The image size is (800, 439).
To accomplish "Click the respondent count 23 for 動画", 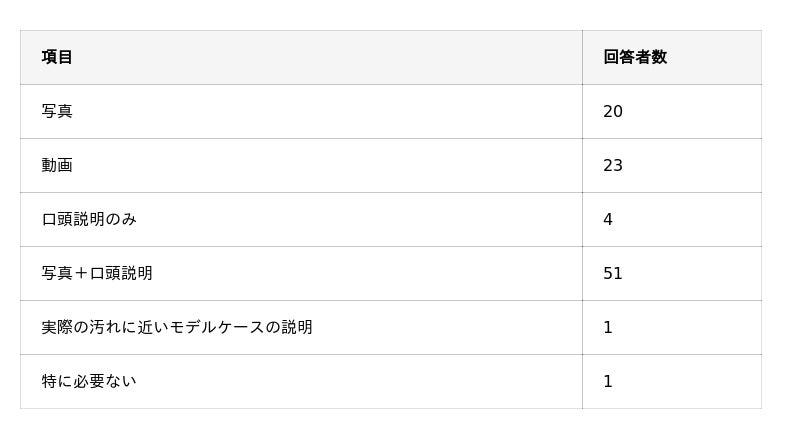I will coord(613,165).
